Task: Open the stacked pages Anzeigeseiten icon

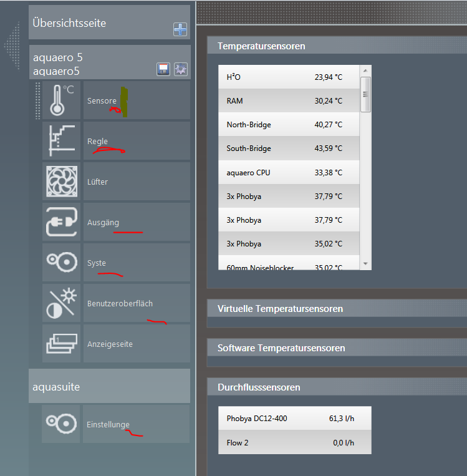Action: click(61, 344)
